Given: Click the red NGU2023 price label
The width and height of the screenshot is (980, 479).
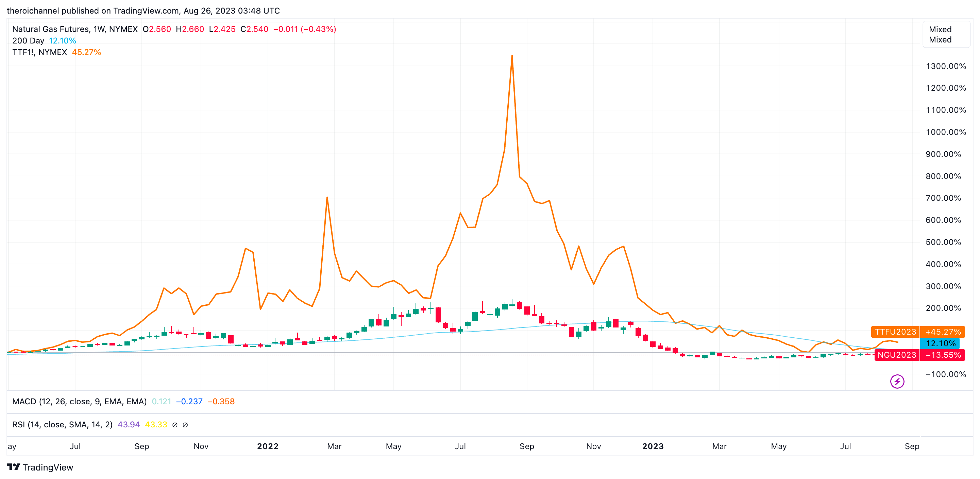Looking at the screenshot, I should click(x=896, y=355).
